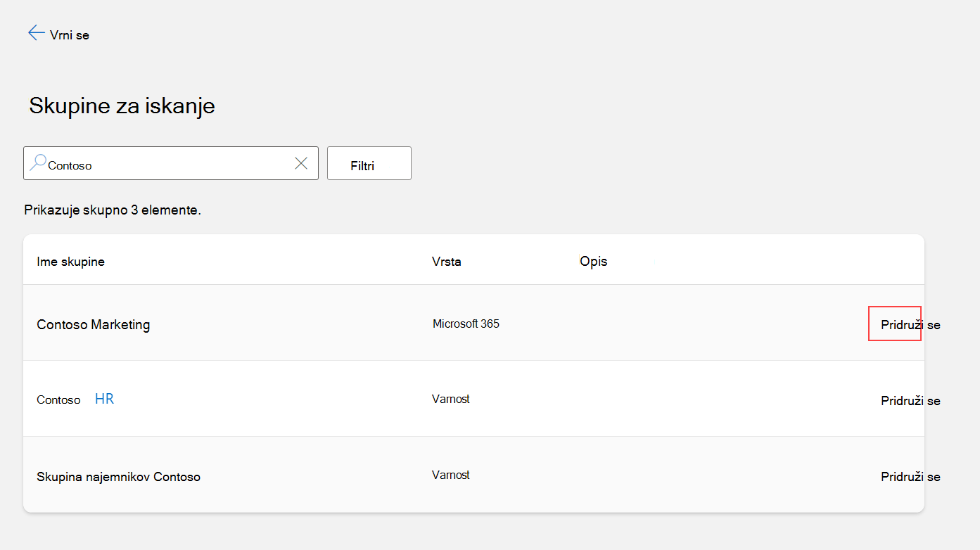Select the 'Microsoft 365' type cell

pos(466,324)
